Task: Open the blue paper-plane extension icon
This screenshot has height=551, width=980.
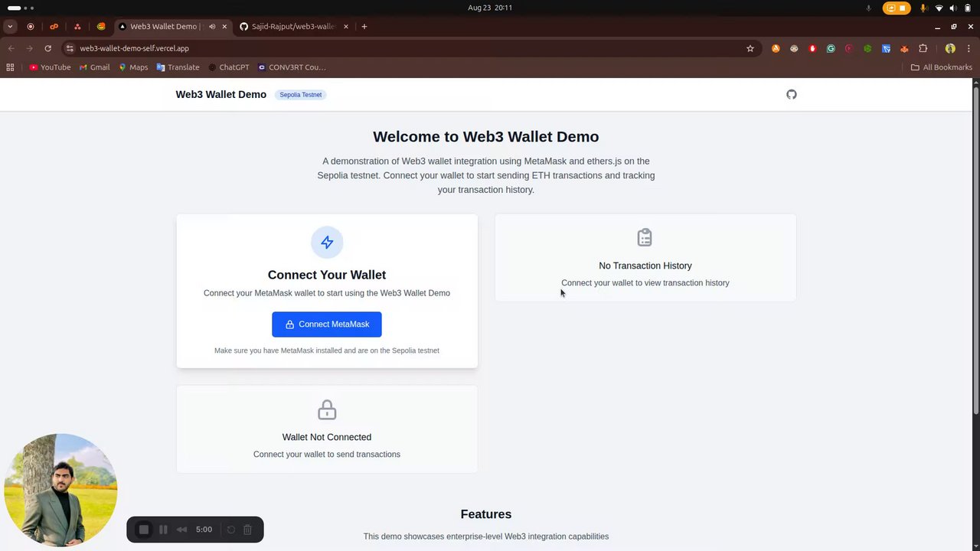Action: [886, 48]
